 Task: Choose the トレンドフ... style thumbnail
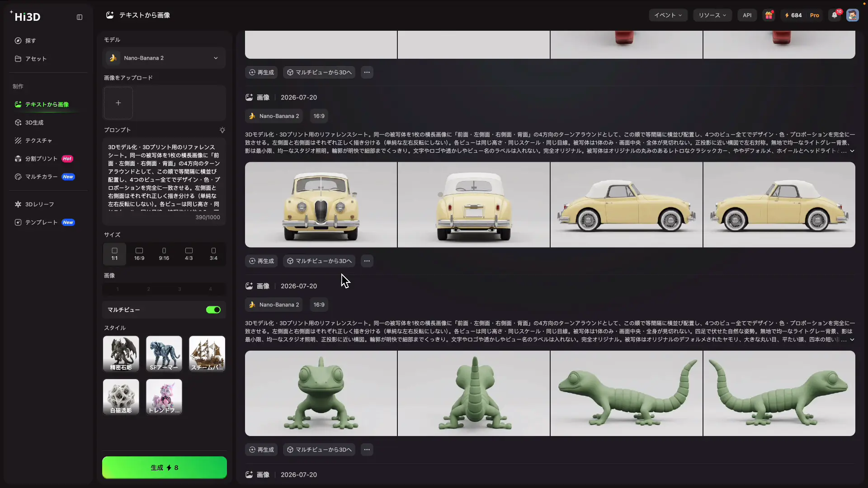pyautogui.click(x=164, y=397)
